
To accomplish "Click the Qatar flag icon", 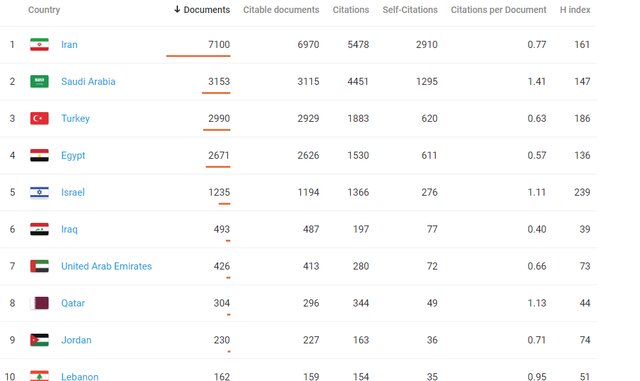I will [40, 303].
